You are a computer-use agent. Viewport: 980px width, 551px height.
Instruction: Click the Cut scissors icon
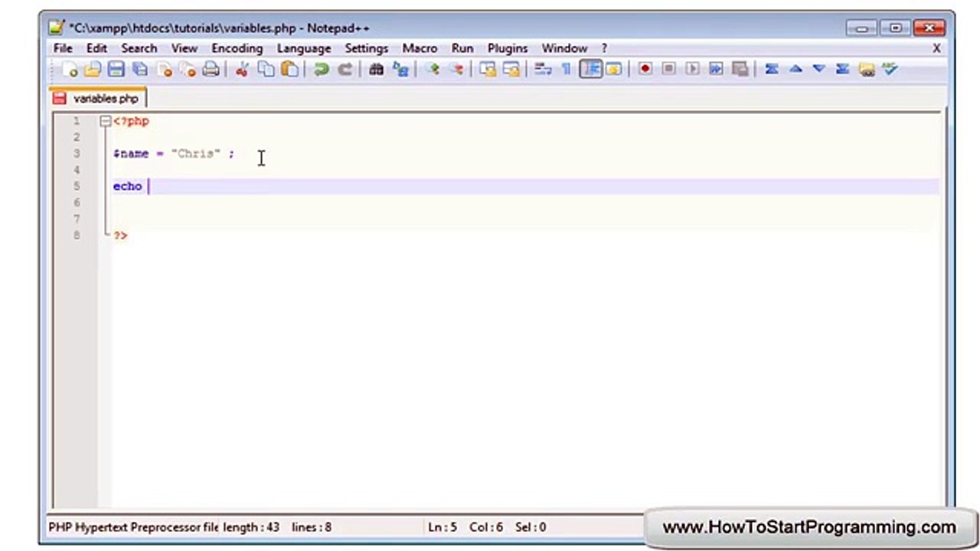tap(243, 70)
